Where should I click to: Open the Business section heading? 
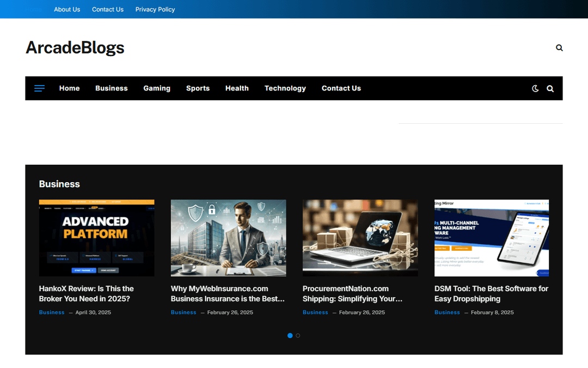point(59,184)
